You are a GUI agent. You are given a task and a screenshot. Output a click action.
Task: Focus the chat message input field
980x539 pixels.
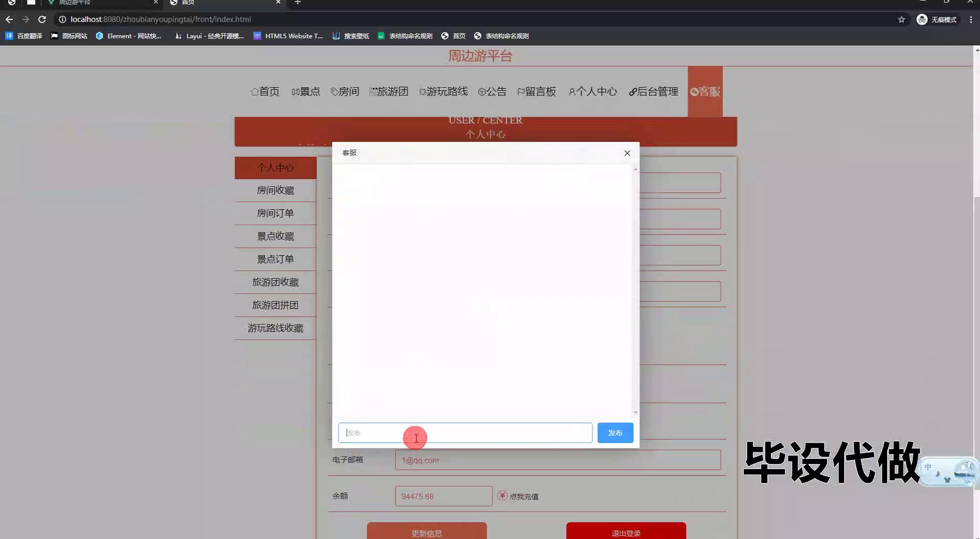pyautogui.click(x=464, y=433)
